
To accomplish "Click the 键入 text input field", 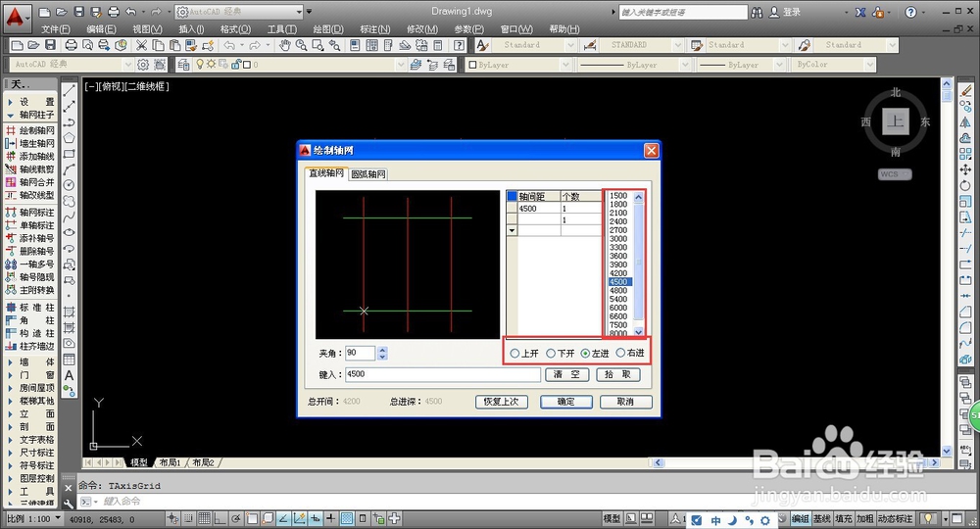I will click(442, 374).
